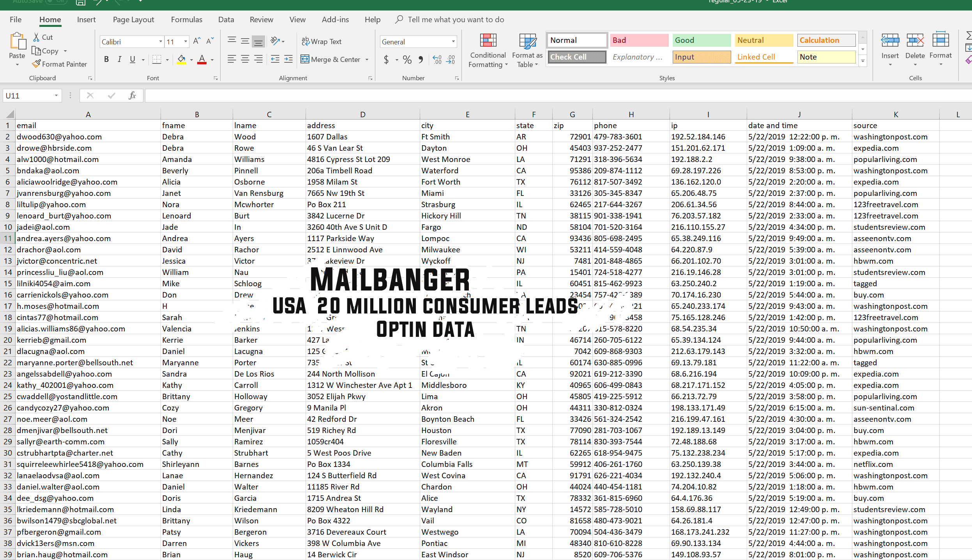The height and width of the screenshot is (560, 972).
Task: Switch to the Page Layout tab
Action: [133, 19]
